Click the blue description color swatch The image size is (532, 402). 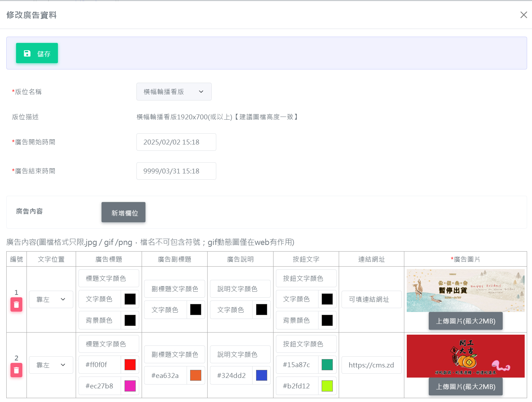coord(262,375)
